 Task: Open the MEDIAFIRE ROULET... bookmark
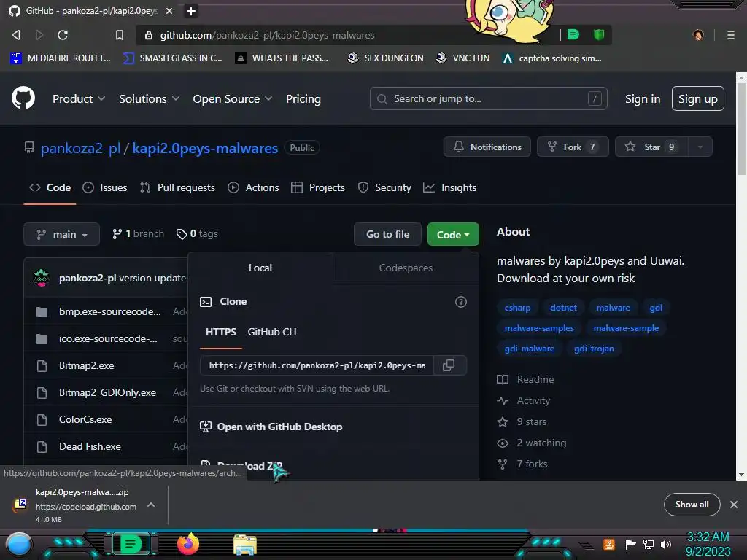click(61, 58)
